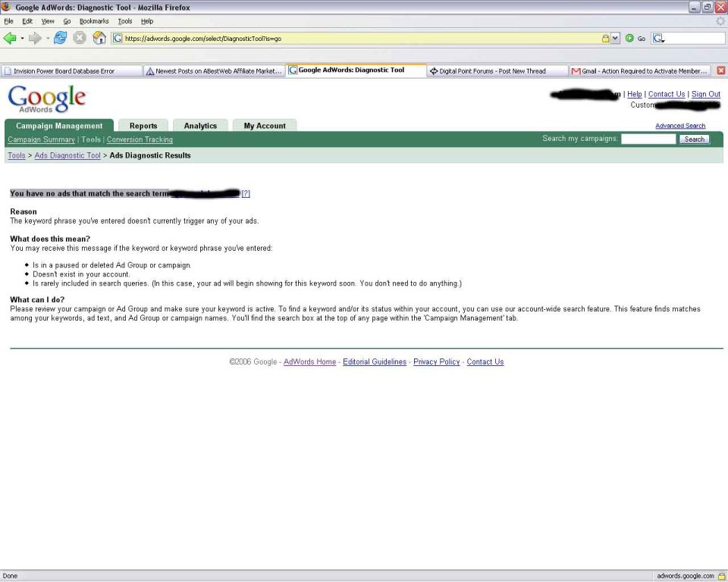
Task: Click the "What does this mean?" heading
Action: tap(50, 239)
